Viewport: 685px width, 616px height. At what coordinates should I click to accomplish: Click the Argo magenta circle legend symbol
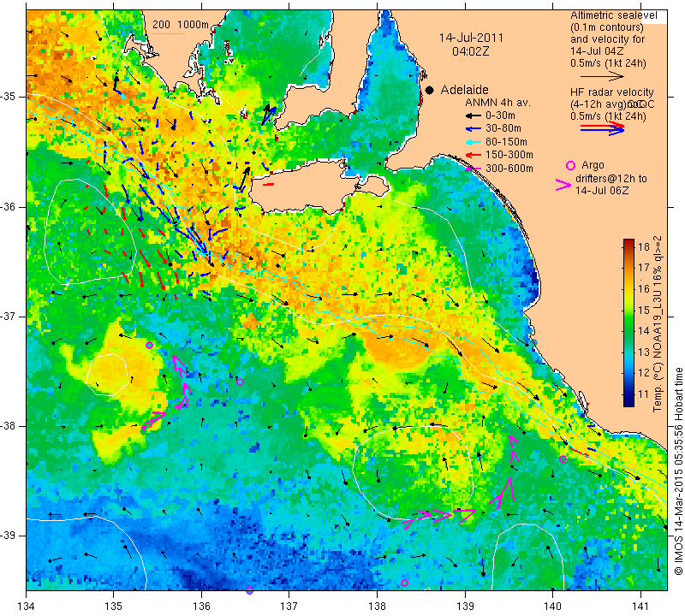pos(570,165)
